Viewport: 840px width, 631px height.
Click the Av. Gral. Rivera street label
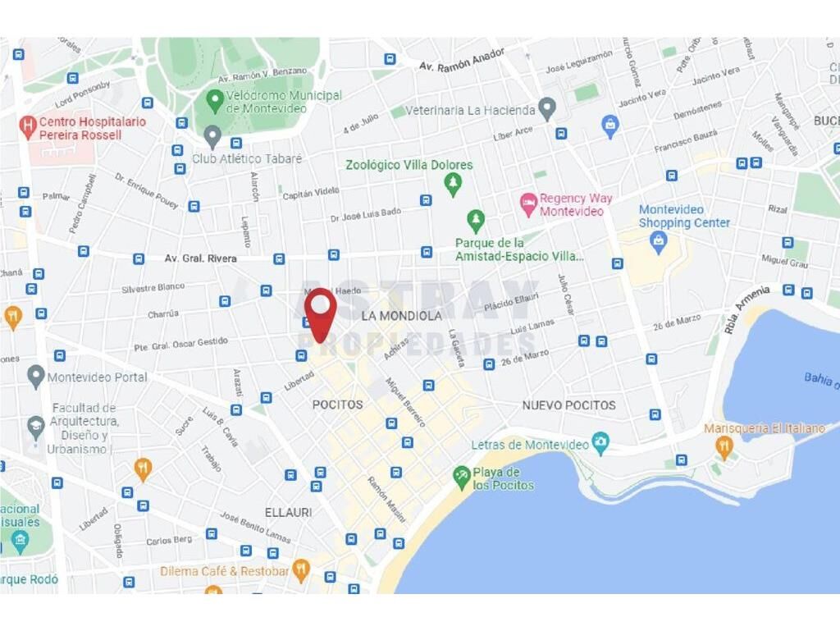pos(200,258)
